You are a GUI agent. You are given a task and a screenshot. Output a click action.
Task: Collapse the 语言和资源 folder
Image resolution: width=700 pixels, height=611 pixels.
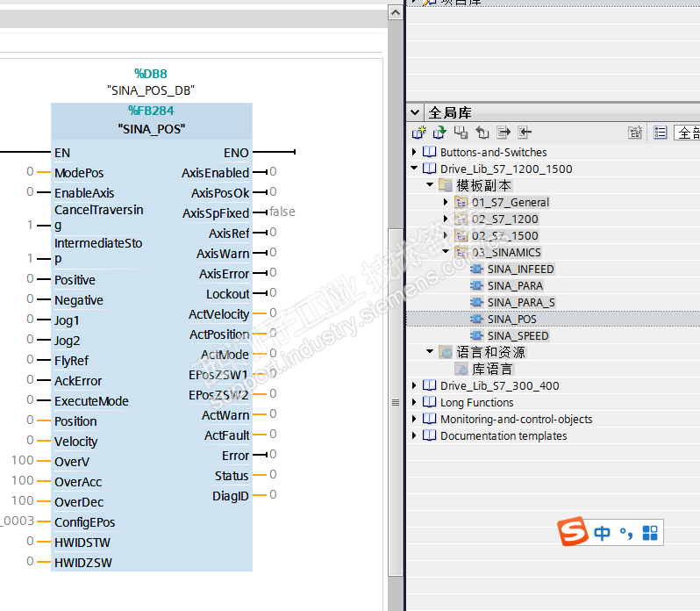point(430,351)
